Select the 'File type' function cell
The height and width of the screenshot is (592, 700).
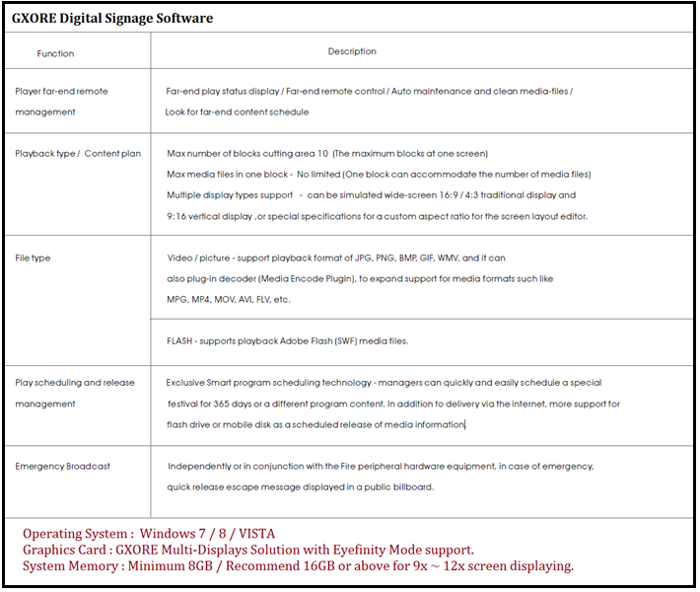click(x=33, y=259)
